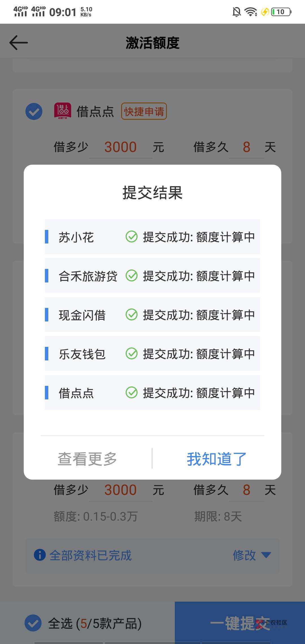Tap the 快捷申请 tag
This screenshot has width=305, height=644.
point(144,111)
